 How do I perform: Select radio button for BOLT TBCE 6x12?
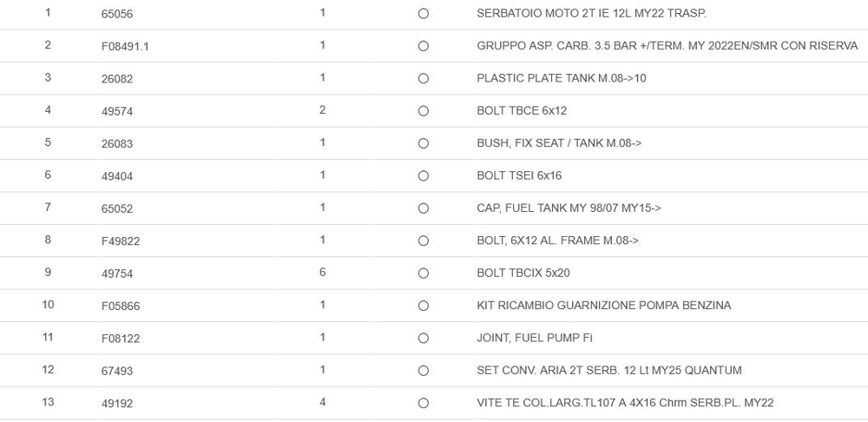[x=423, y=111]
